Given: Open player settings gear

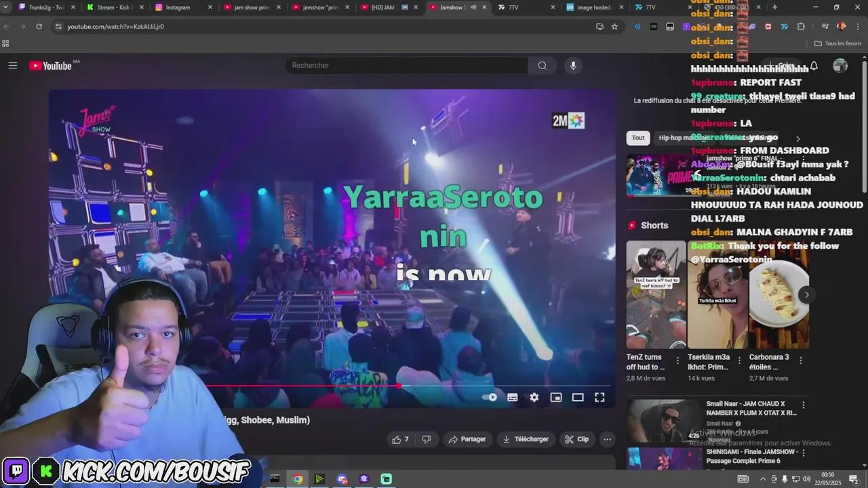Looking at the screenshot, I should (534, 398).
